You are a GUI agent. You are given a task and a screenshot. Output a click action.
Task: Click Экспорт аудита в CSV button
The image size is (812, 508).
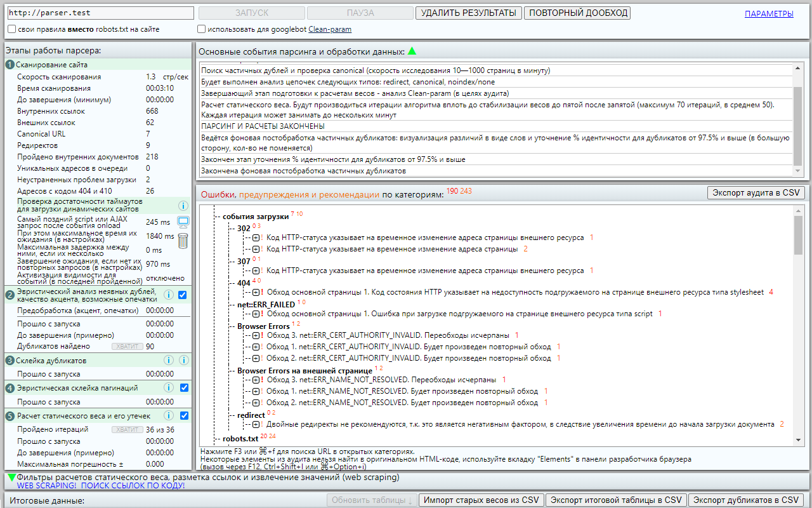(756, 193)
